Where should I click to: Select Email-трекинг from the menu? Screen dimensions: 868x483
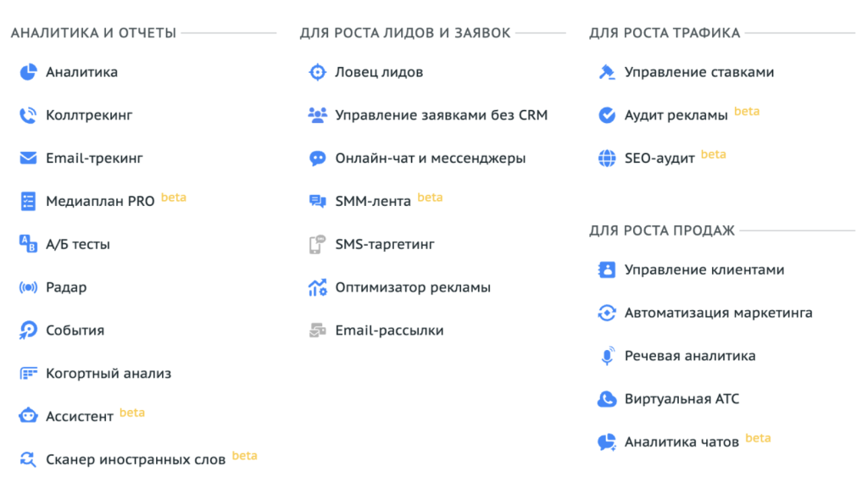point(94,158)
